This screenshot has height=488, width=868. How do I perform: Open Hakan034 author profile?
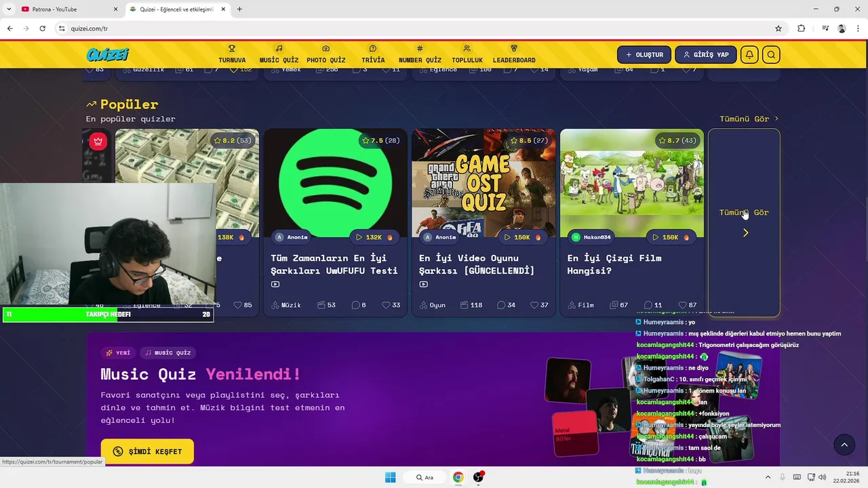point(591,237)
